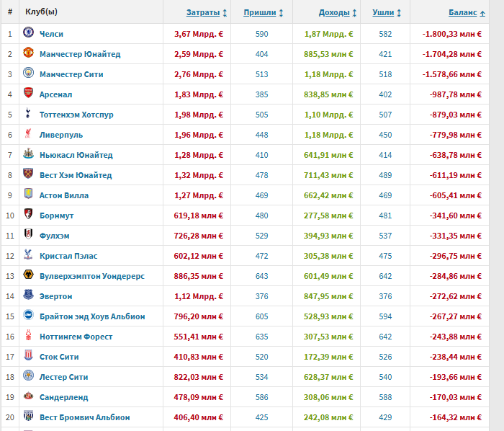Open Вулверхэмптон Уондерерс club page
The image size is (504, 431).
tap(94, 275)
